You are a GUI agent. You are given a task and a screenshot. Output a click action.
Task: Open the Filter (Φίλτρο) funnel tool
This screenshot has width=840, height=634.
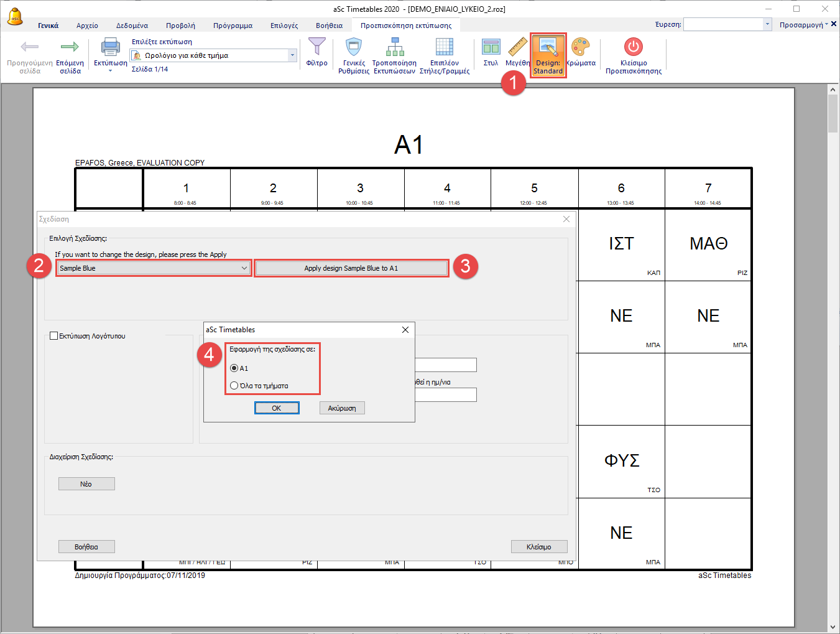(x=316, y=48)
